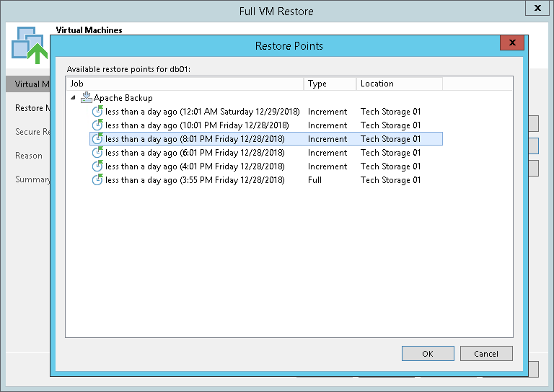This screenshot has width=554, height=392.
Task: Close the Full VM Restore window
Action: point(537,9)
